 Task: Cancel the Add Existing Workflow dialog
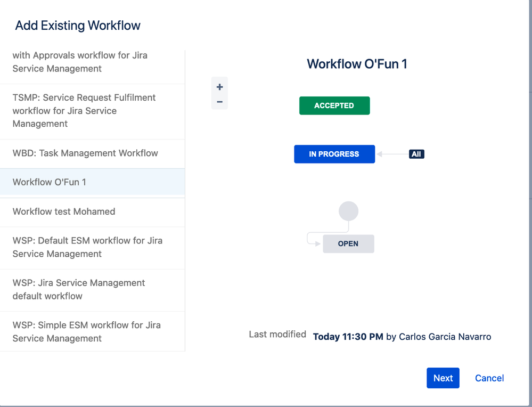click(489, 378)
